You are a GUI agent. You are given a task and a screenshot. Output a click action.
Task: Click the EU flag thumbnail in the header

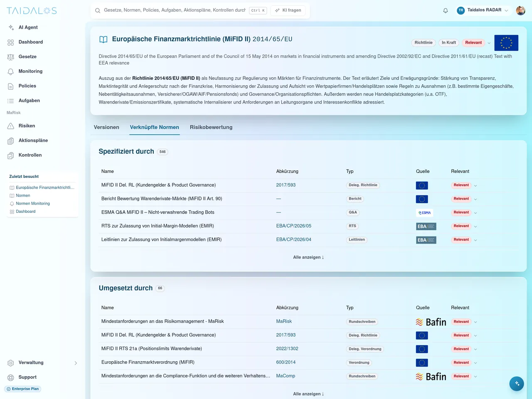pyautogui.click(x=506, y=43)
